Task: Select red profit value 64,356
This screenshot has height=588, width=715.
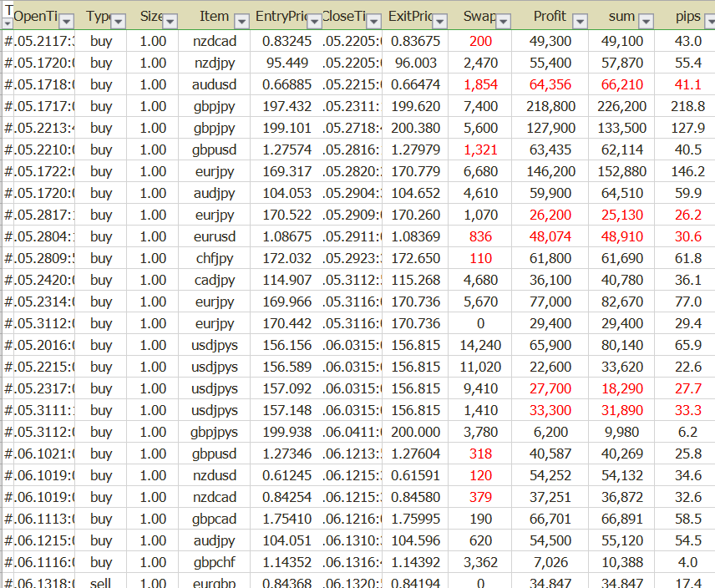Action: [x=550, y=84]
